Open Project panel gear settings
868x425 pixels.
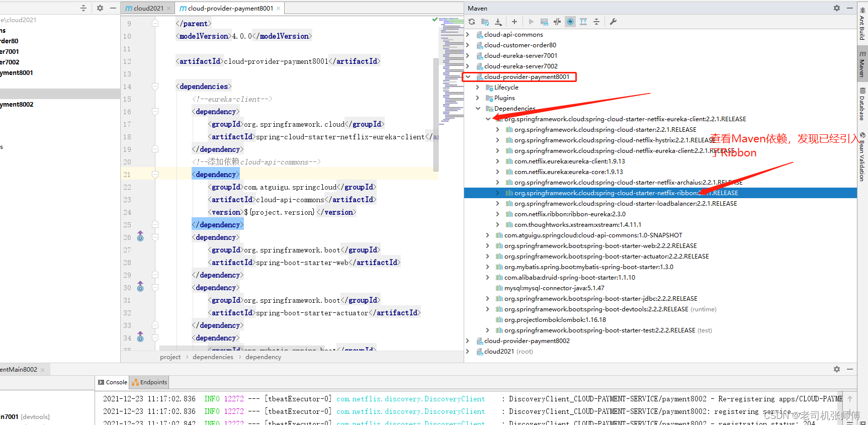coord(100,8)
